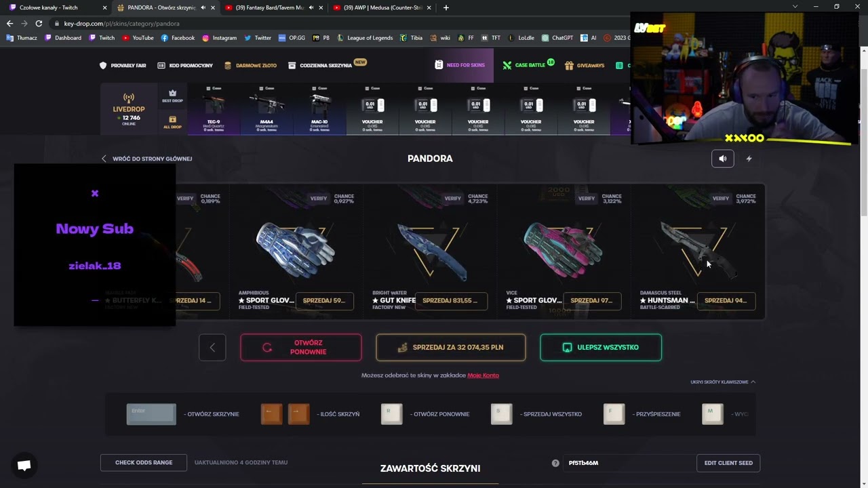Collapse keyboard shortcuts via Ukryj Skróty Klawiszowe

(723, 382)
